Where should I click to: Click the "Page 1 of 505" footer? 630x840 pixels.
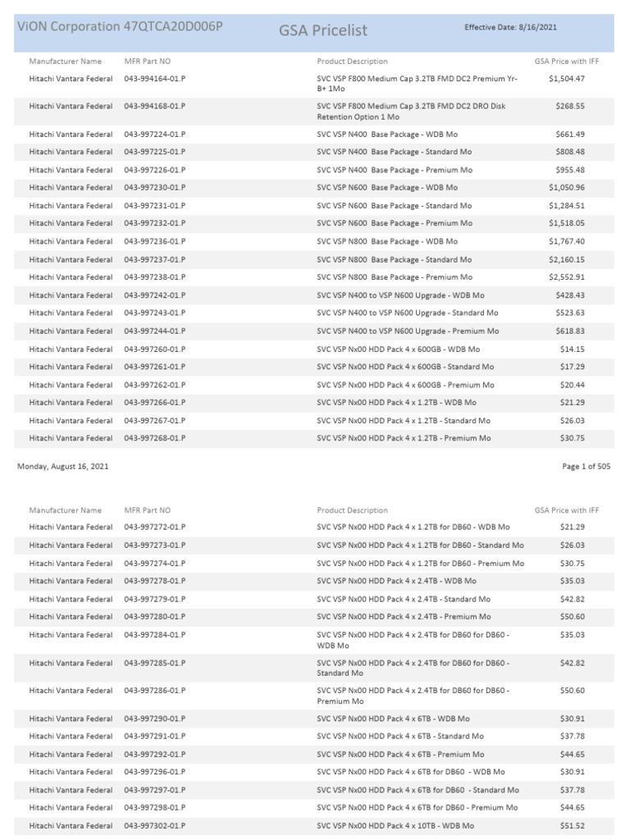click(x=587, y=466)
